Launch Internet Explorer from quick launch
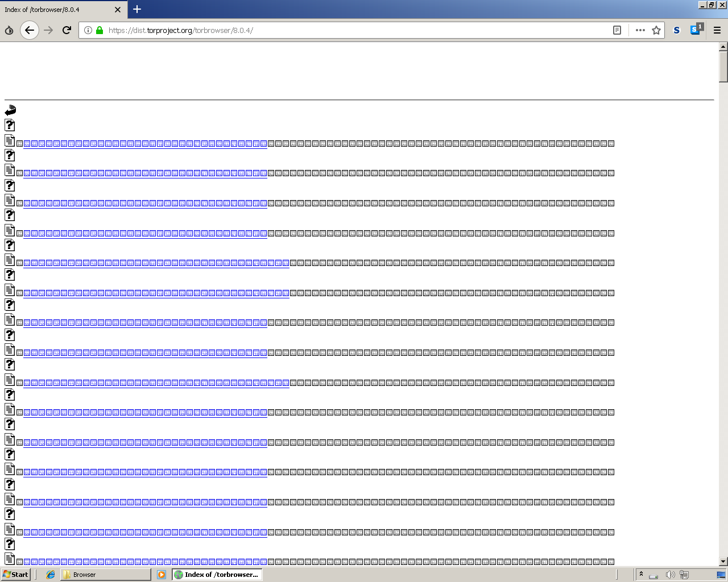 (51, 575)
